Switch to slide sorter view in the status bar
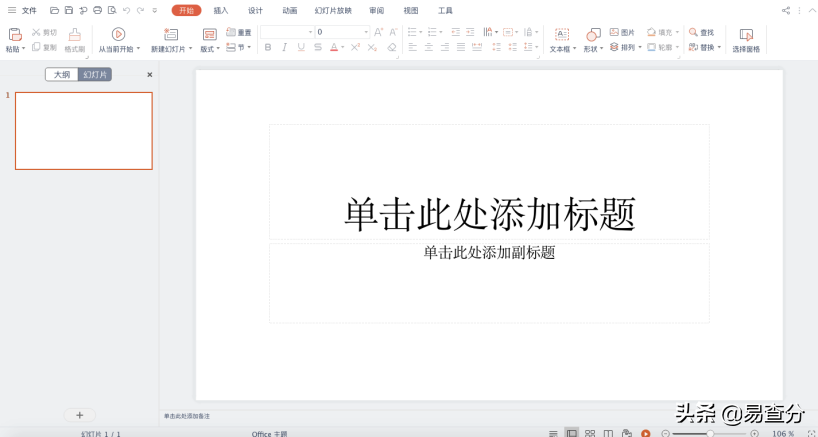 point(590,433)
